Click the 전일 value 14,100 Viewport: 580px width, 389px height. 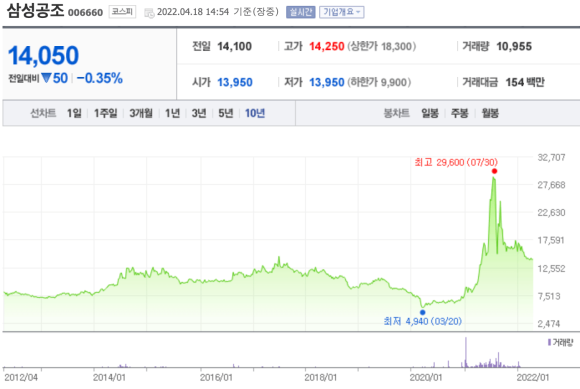pos(235,47)
